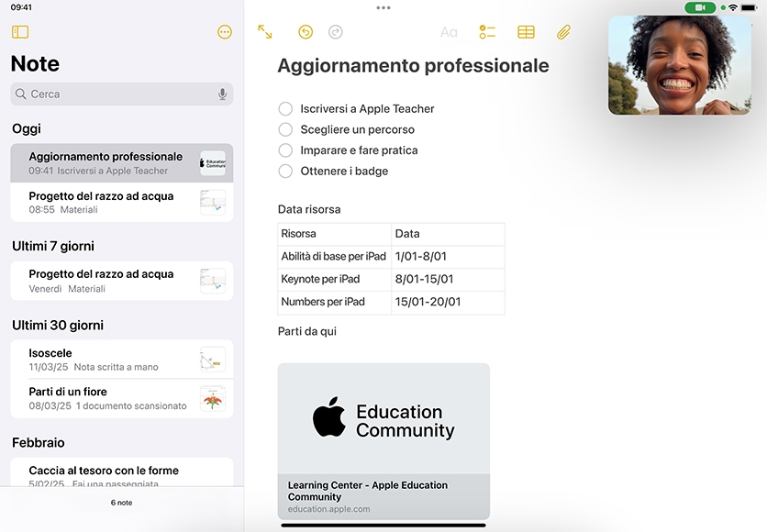Screen dimensions: 767x532
Task: Check off Ottenere i badge
Action: (285, 172)
